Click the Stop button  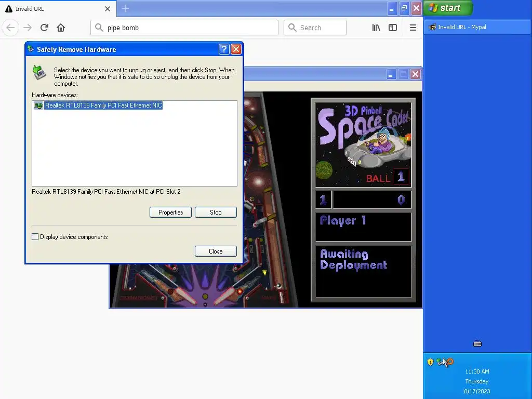click(216, 212)
